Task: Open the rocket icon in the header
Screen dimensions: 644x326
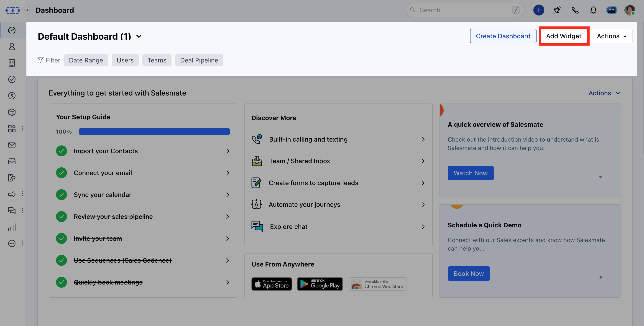Action: tap(557, 10)
